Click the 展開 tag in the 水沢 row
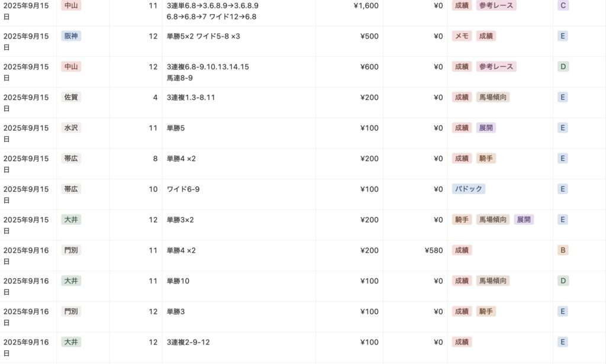606x364 pixels. (x=486, y=128)
